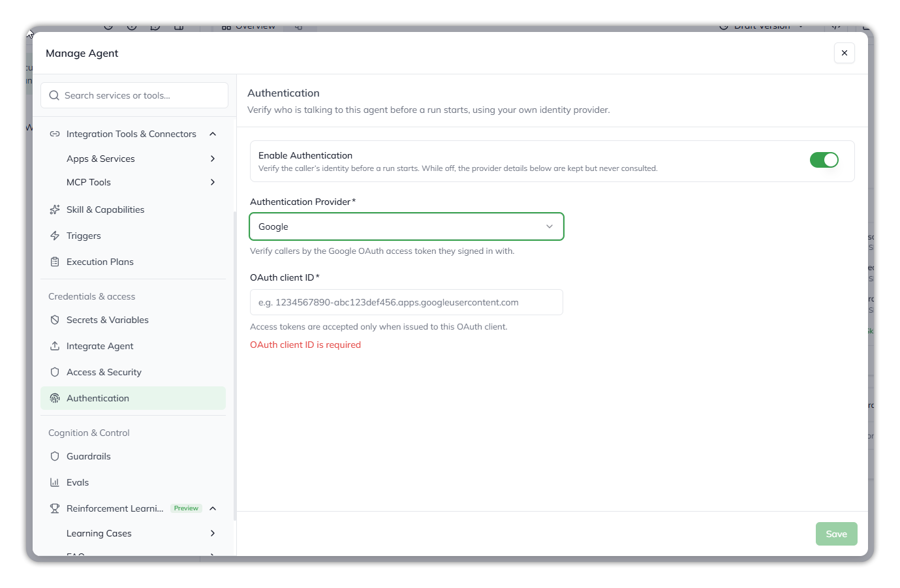
Task: Go to the Triggers section
Action: (133, 236)
